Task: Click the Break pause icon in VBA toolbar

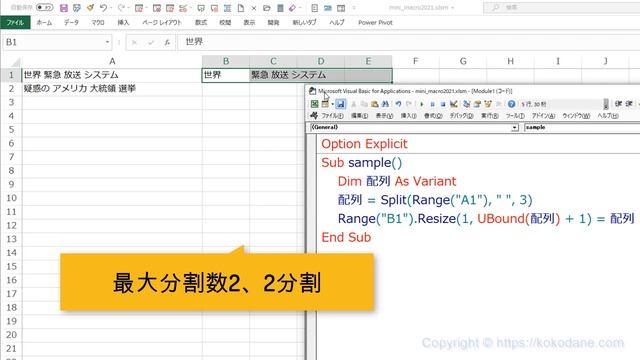Action: click(432, 104)
